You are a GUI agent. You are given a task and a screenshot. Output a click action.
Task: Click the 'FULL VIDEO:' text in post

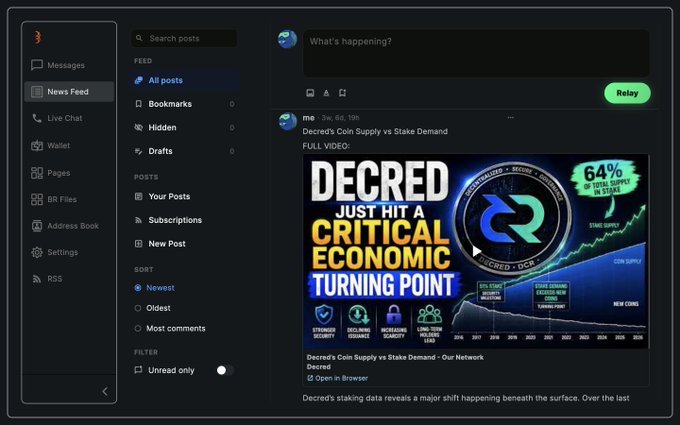coord(326,146)
